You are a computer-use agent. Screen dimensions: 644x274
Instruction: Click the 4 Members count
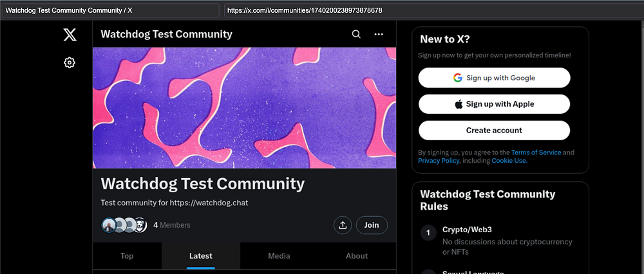point(172,225)
